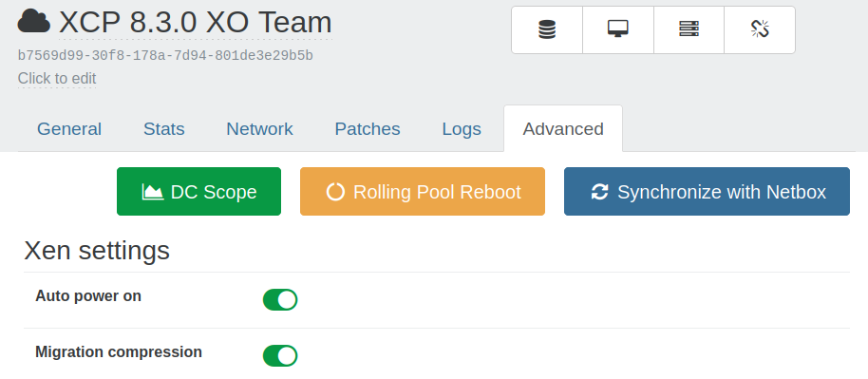Edit the pool name XCP 8.3.0 XO Team
Image resolution: width=868 pixels, height=379 pixels.
pyautogui.click(x=196, y=23)
